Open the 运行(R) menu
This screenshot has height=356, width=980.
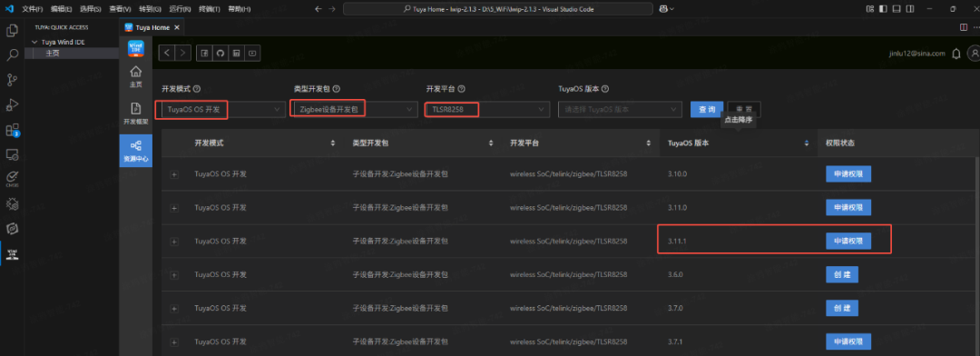(x=180, y=9)
